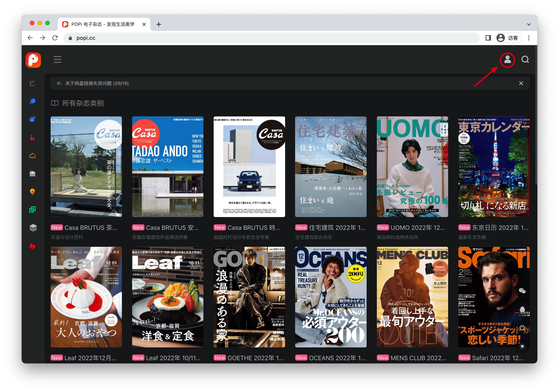
Task: Toggle light mode with sun icon
Action: click(x=522, y=346)
